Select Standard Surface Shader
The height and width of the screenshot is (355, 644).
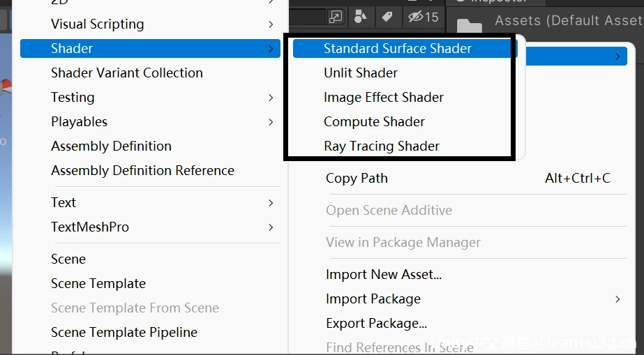click(x=398, y=49)
